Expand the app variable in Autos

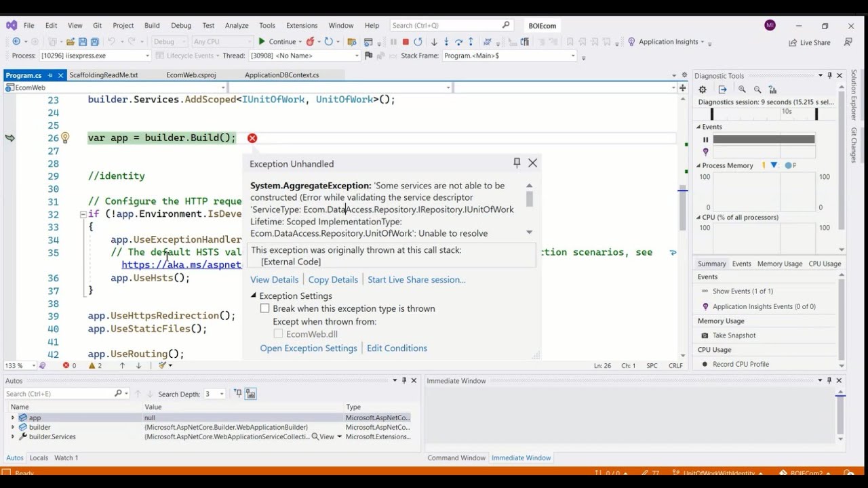pyautogui.click(x=12, y=418)
